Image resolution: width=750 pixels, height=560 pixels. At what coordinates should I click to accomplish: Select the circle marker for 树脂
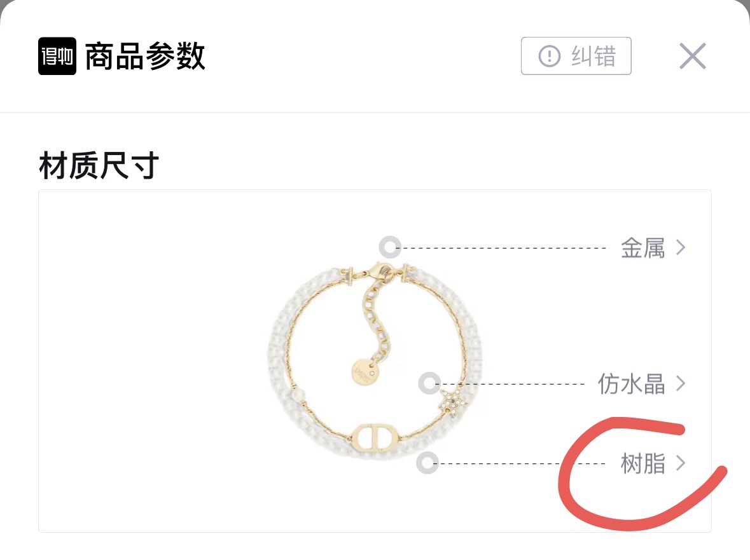point(427,463)
